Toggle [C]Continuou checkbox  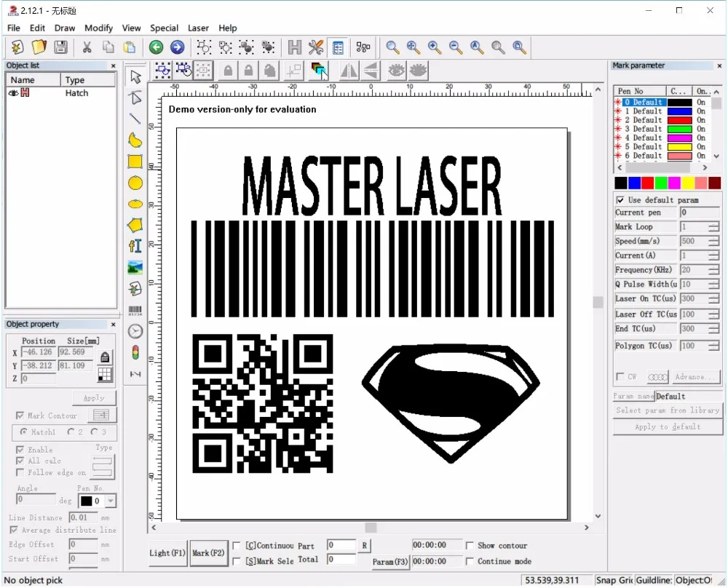click(x=237, y=546)
